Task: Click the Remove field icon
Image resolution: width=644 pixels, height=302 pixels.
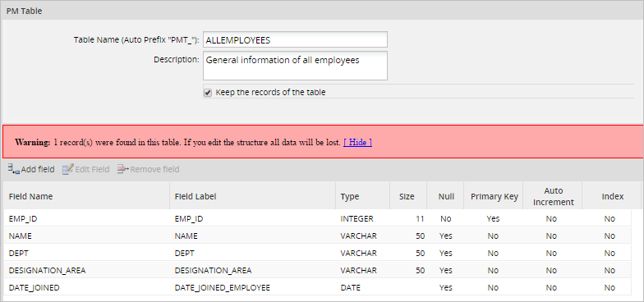Action: 122,169
